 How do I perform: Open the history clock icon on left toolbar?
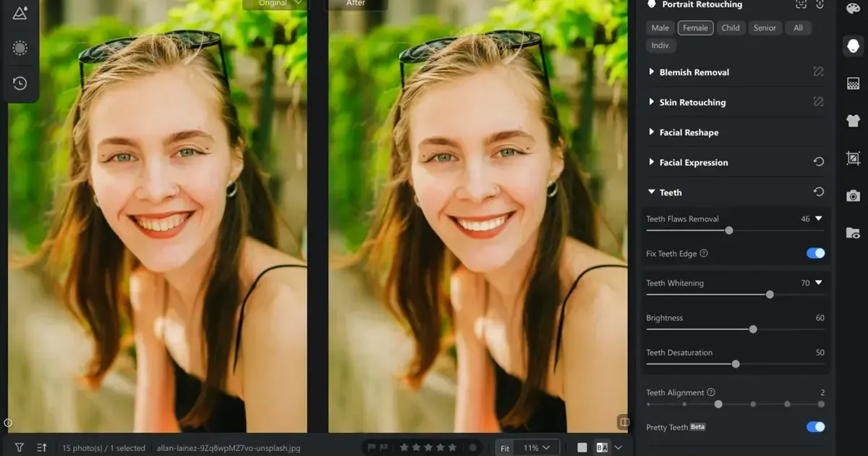coord(20,83)
